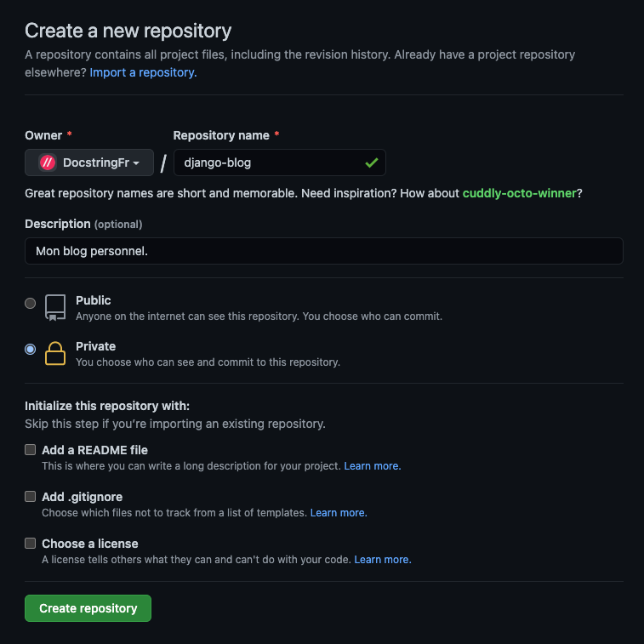Open Learn more link for license

click(x=383, y=560)
